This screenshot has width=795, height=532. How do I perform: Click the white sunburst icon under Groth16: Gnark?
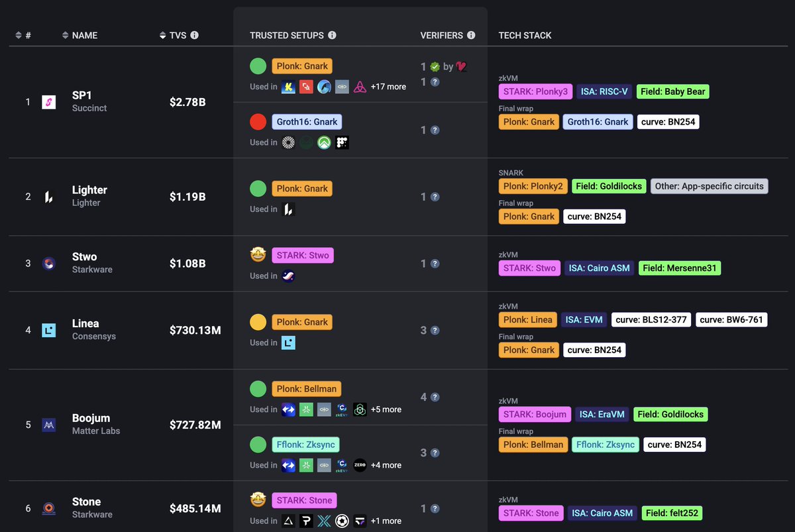pyautogui.click(x=288, y=142)
